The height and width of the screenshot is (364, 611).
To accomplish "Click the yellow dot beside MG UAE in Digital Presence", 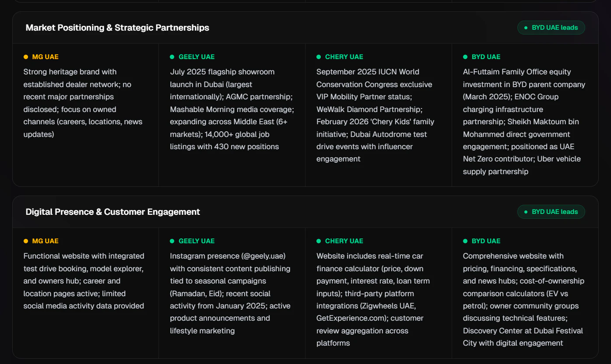I will [x=26, y=241].
